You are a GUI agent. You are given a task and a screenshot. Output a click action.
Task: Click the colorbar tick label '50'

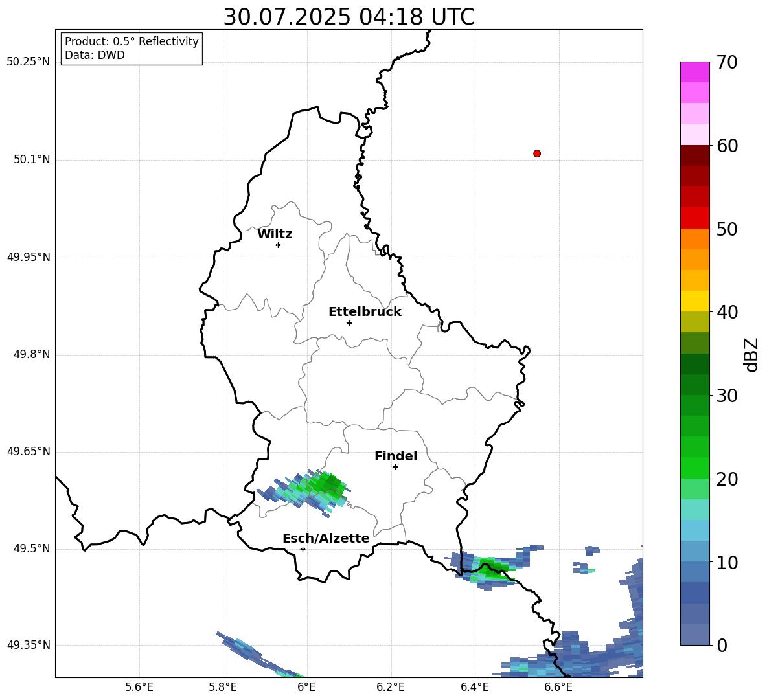pyautogui.click(x=727, y=229)
